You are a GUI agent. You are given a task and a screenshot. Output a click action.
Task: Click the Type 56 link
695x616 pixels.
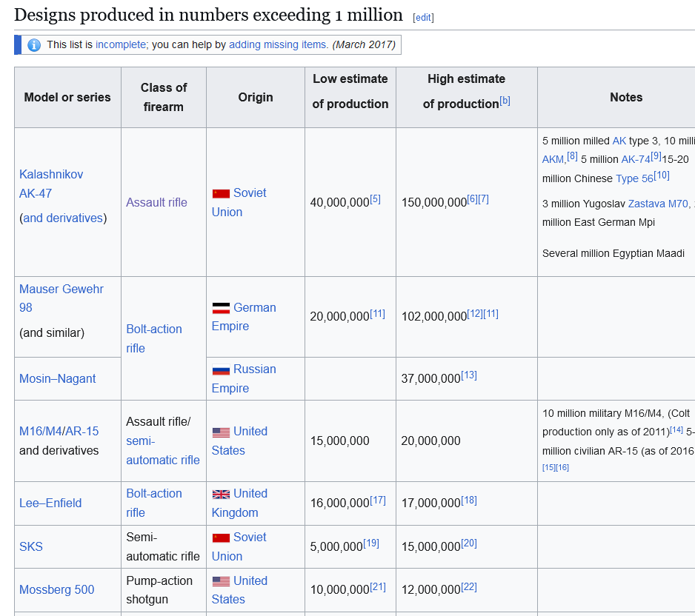click(634, 178)
